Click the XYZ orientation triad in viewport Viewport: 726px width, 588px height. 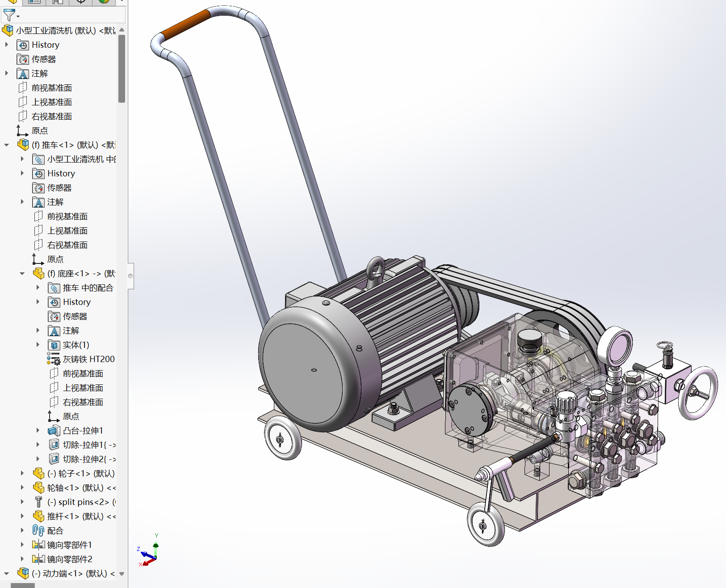tap(150, 555)
